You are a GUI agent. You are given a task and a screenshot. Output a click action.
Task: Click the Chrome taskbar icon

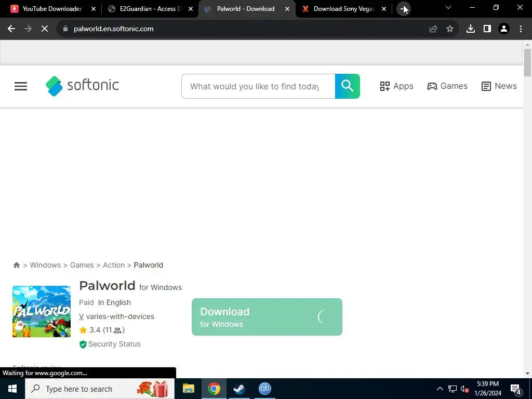pos(214,389)
